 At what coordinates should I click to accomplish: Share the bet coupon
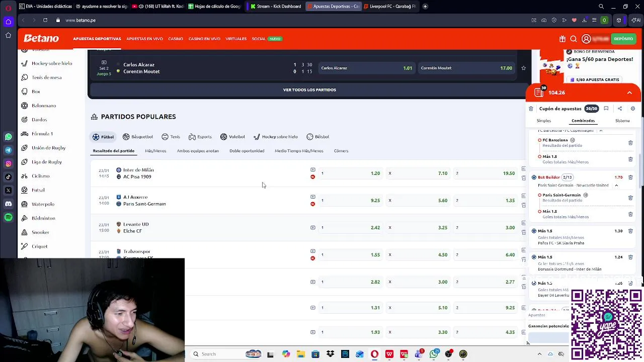click(620, 109)
